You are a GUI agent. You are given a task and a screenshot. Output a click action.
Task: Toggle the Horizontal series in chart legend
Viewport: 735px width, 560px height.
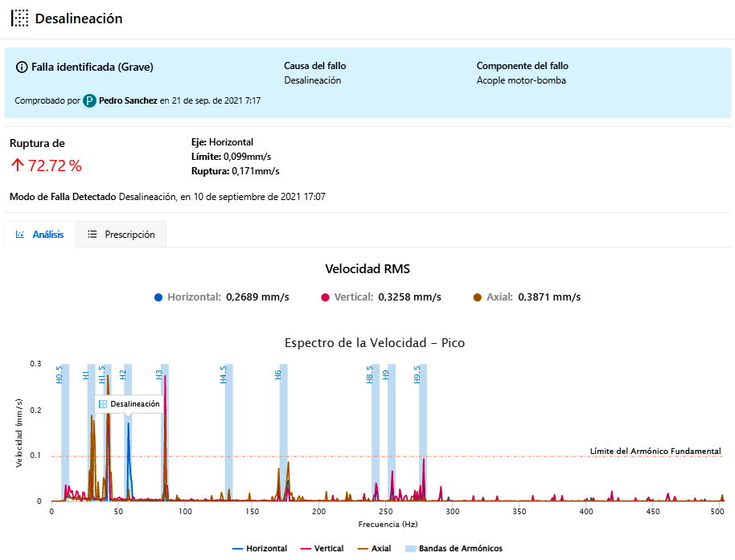coord(260,548)
